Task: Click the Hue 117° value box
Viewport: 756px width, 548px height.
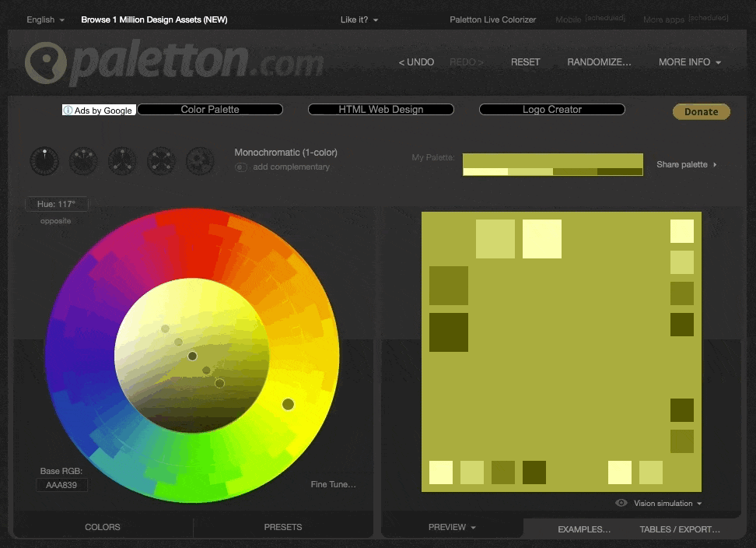Action: pyautogui.click(x=57, y=204)
